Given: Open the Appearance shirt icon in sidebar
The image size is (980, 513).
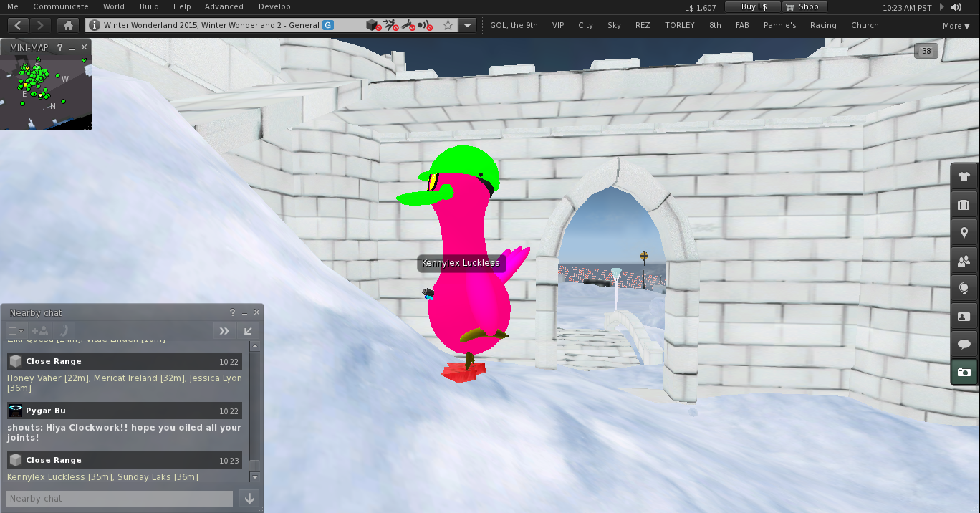Looking at the screenshot, I should click(x=964, y=177).
